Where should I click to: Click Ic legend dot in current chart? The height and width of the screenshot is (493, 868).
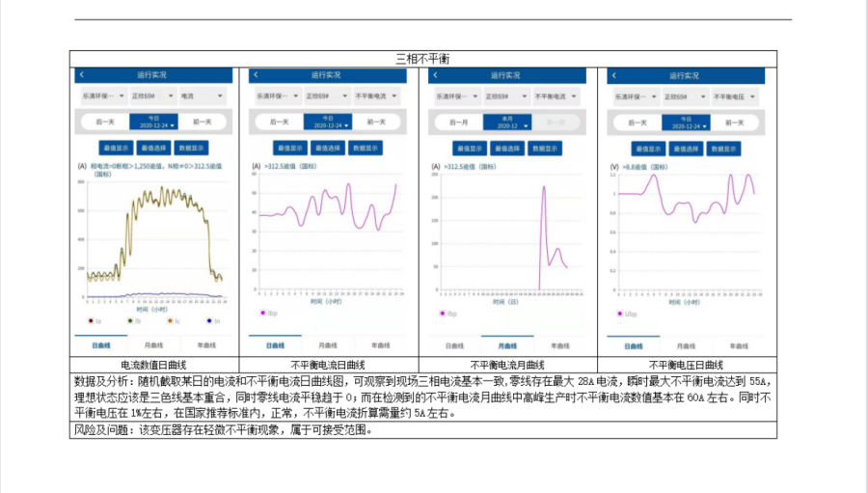click(x=169, y=320)
